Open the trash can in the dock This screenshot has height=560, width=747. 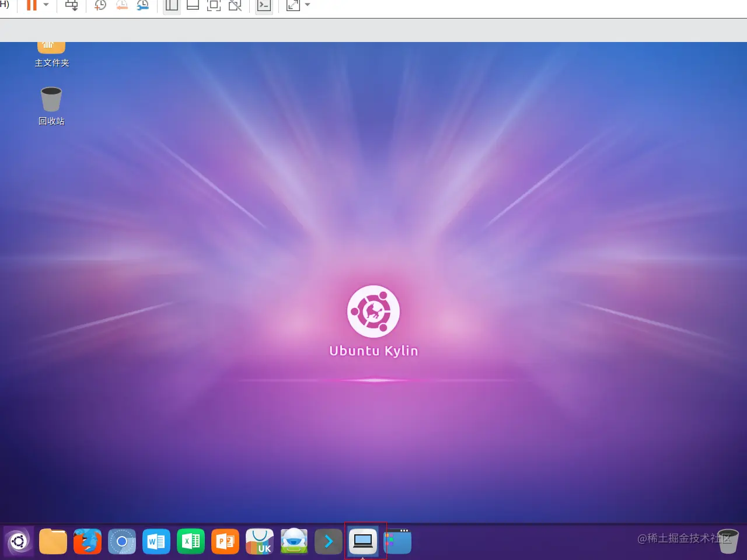[x=728, y=541]
